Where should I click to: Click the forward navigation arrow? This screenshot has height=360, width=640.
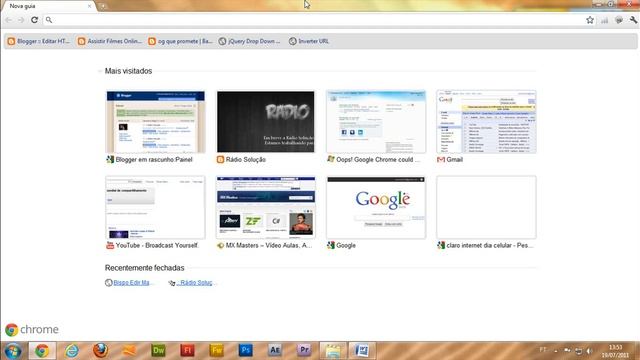(21, 20)
